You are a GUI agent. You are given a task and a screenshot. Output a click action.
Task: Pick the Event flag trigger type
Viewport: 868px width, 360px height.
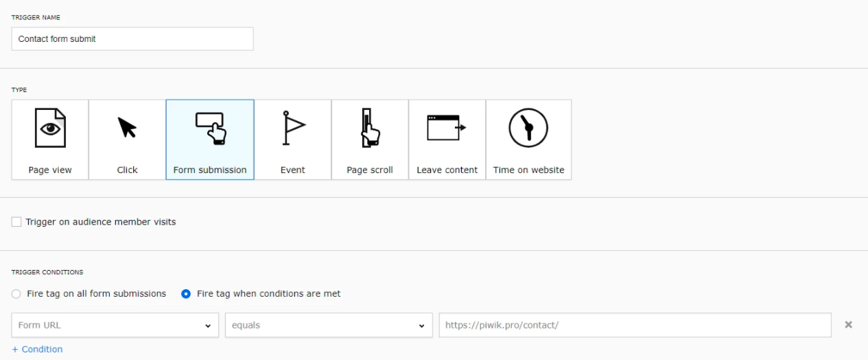point(293,139)
